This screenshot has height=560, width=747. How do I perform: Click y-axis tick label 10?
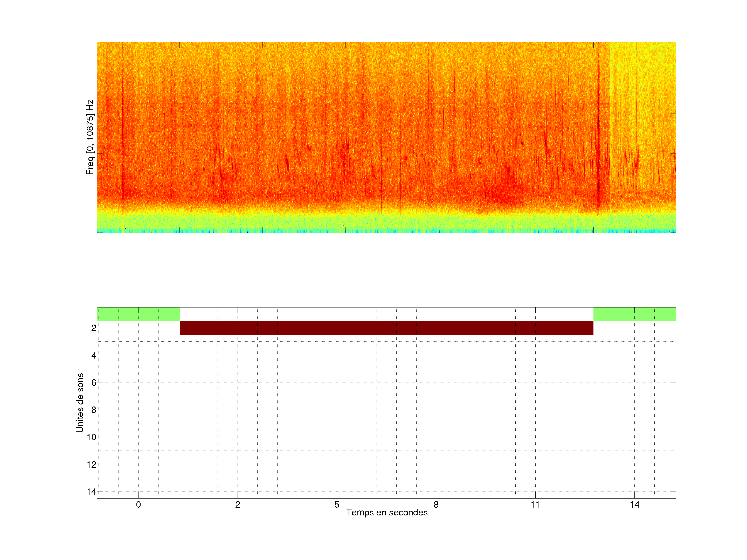point(92,437)
